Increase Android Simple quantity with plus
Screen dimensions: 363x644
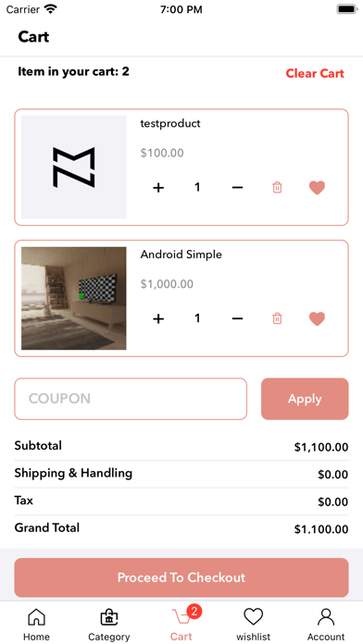coord(158,318)
